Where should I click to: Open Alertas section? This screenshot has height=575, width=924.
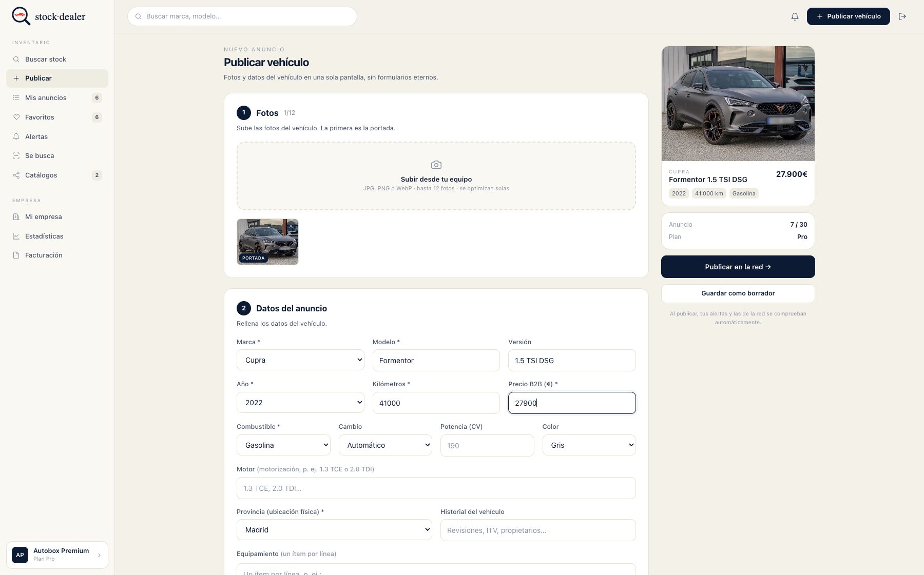point(57,137)
